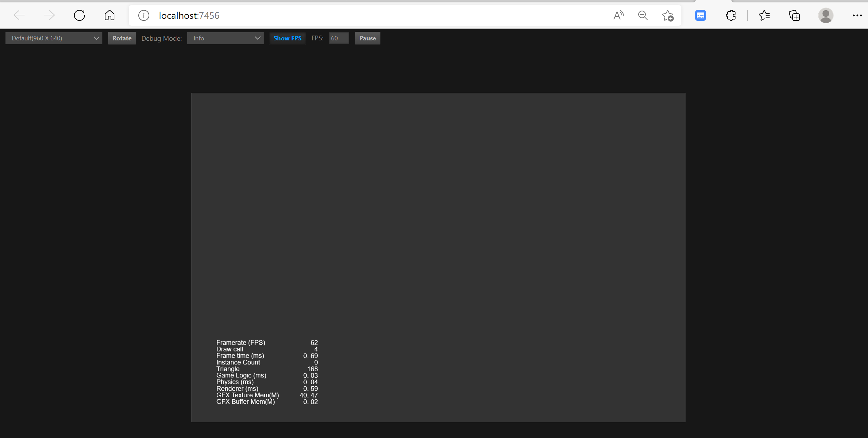Click the browser forward arrow
Image resolution: width=868 pixels, height=438 pixels.
[49, 15]
